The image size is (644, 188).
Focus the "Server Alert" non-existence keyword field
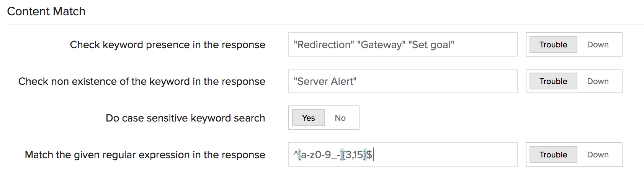pos(402,81)
